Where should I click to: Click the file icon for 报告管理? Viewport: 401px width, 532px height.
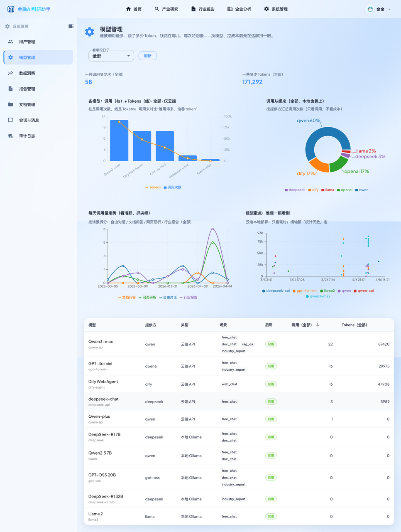pos(10,89)
